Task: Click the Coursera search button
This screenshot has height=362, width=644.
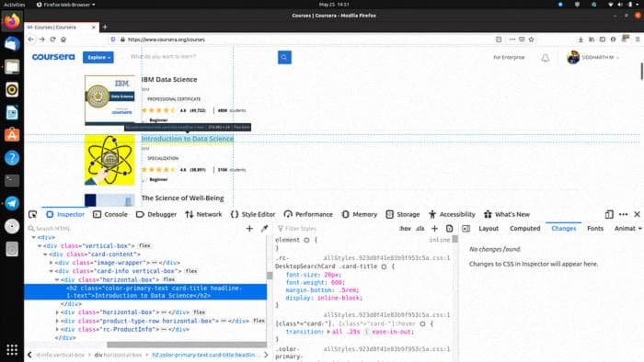Action: point(284,57)
